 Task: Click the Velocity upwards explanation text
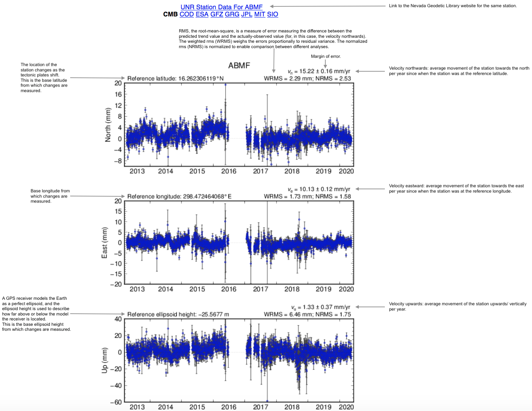click(458, 307)
